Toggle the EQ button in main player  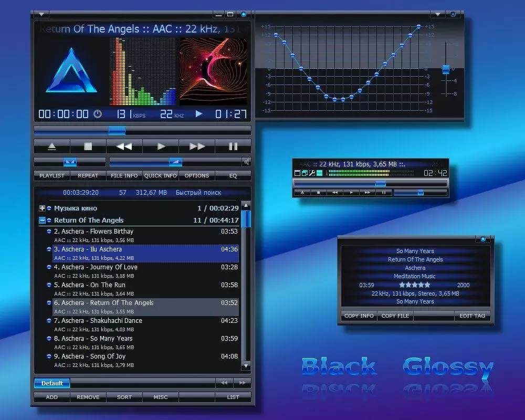tap(233, 176)
